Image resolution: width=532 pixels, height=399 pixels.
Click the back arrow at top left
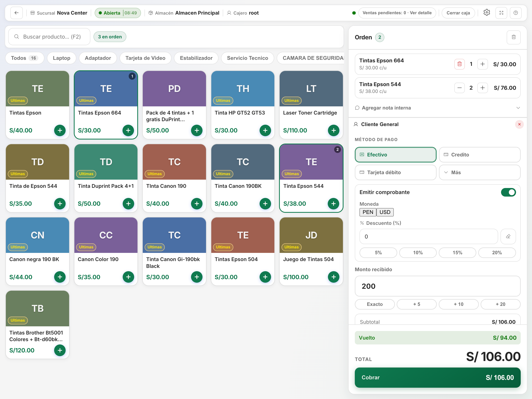16,13
